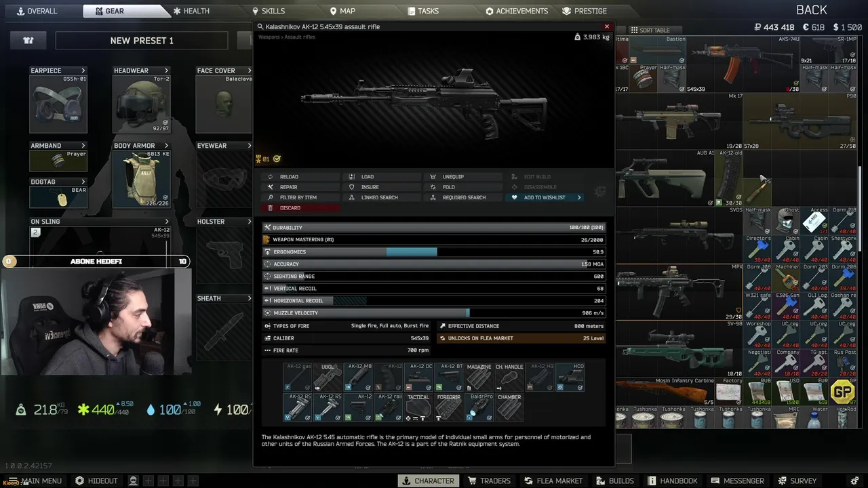Close the AK-12 inspection window

[x=607, y=26]
